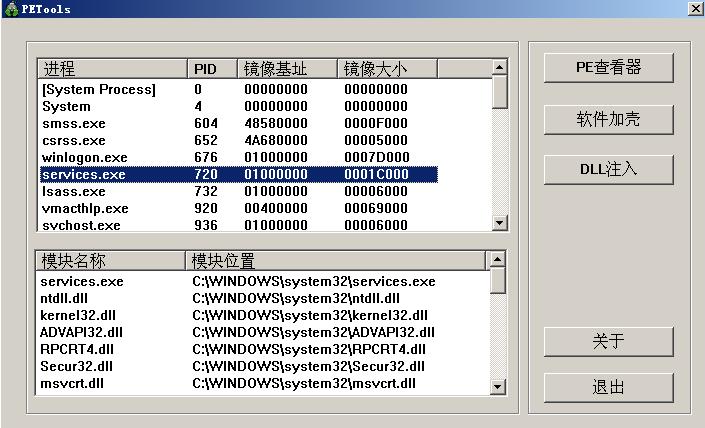Sort by the 镜像大小 column header
Screen dimensions: 705x428
coord(387,69)
